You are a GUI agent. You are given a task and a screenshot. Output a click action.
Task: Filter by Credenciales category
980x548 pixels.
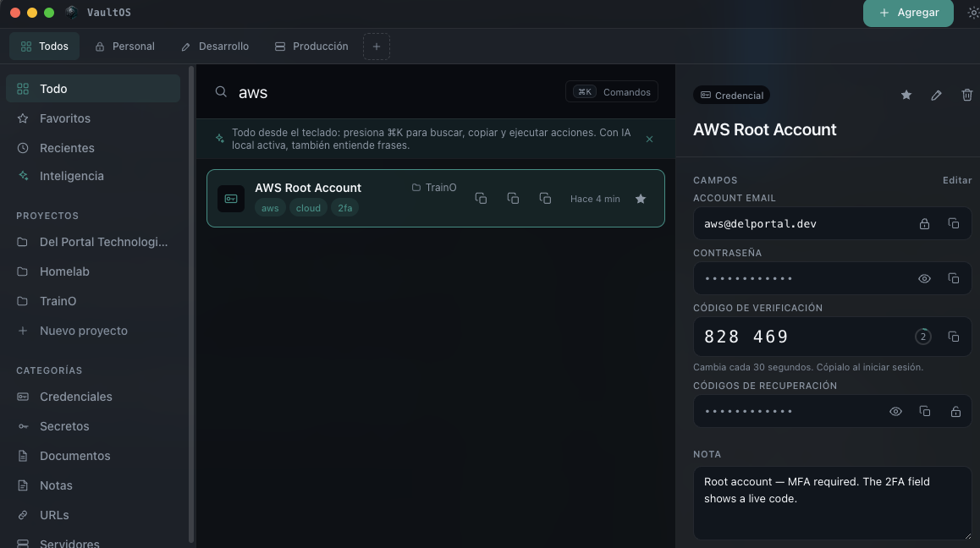tap(93, 397)
